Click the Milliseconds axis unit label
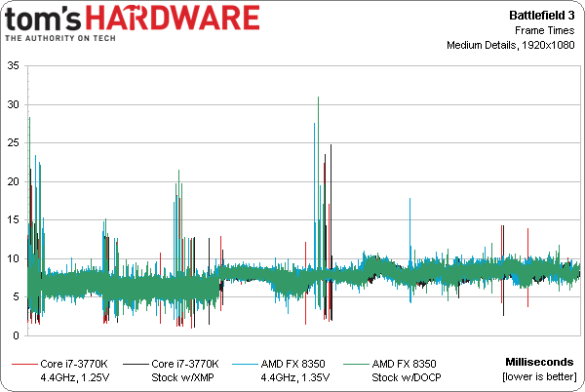 [x=539, y=362]
